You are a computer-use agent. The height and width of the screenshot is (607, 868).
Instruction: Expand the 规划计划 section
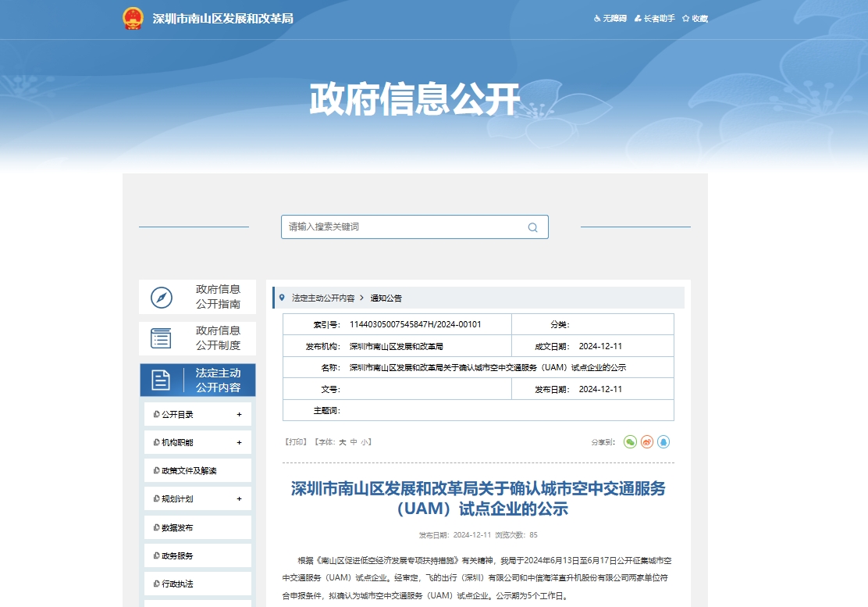[197, 498]
